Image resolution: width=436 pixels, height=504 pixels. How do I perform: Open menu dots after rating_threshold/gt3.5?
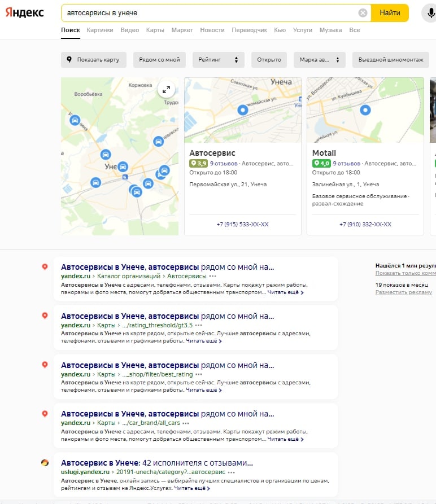tap(198, 325)
